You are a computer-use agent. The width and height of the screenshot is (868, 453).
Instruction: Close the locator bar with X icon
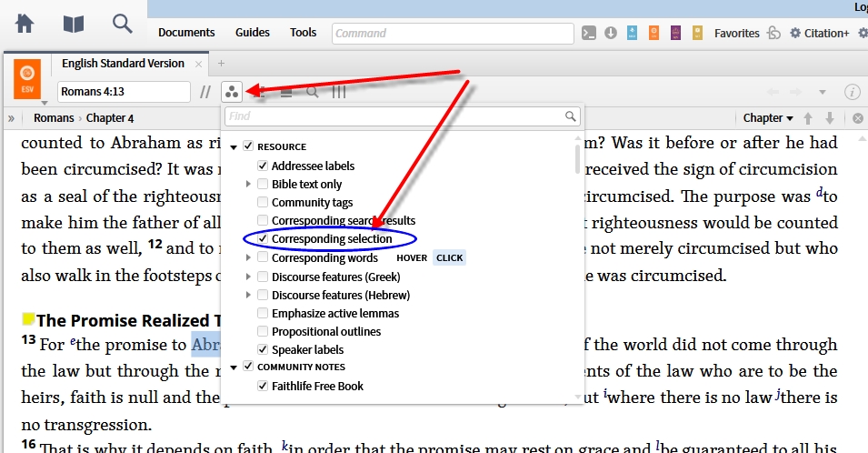[x=858, y=118]
